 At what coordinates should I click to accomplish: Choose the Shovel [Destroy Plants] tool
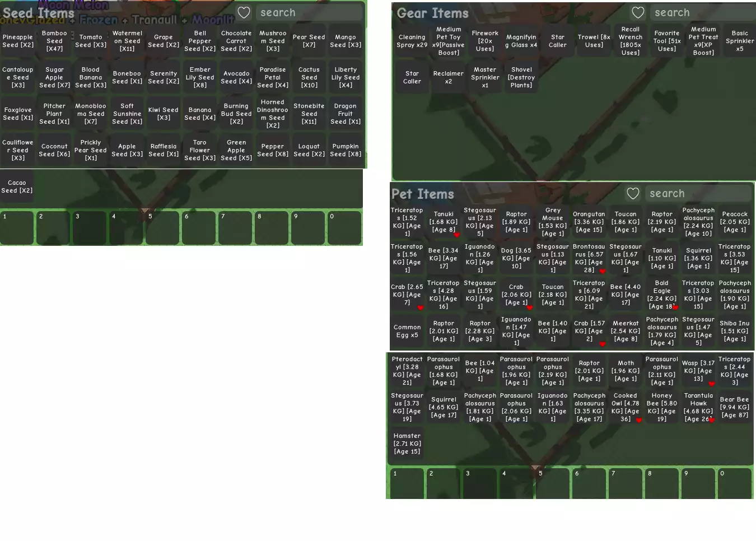[x=521, y=77]
